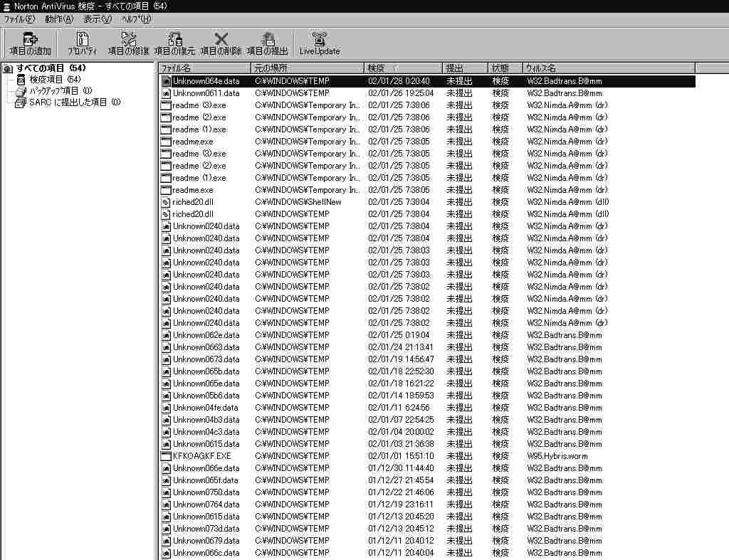Click the 02/01/07 22:54:25 quarantine date
Screen dimensions: 729x560
[x=401, y=420]
